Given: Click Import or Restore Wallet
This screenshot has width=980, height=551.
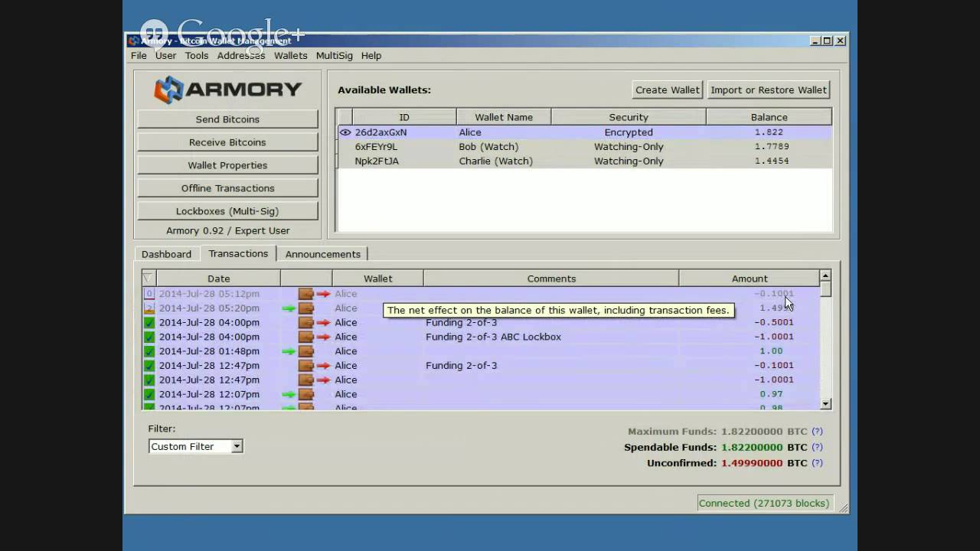Looking at the screenshot, I should point(769,90).
